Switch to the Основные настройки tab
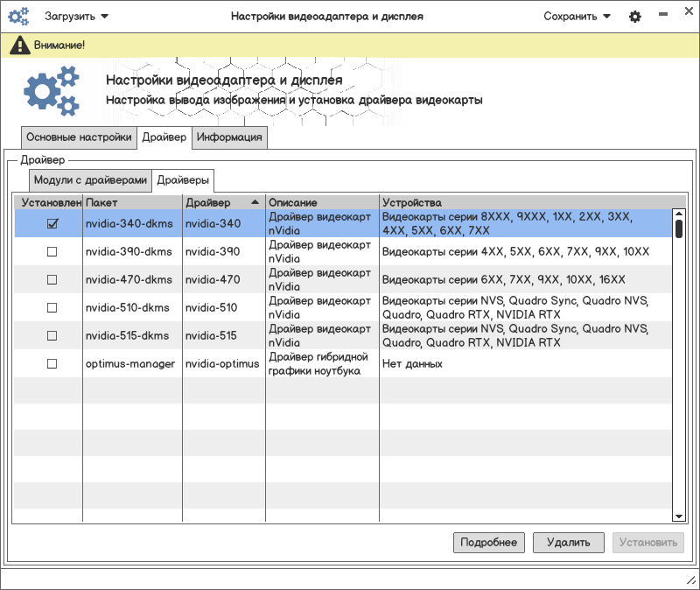 pos(79,137)
